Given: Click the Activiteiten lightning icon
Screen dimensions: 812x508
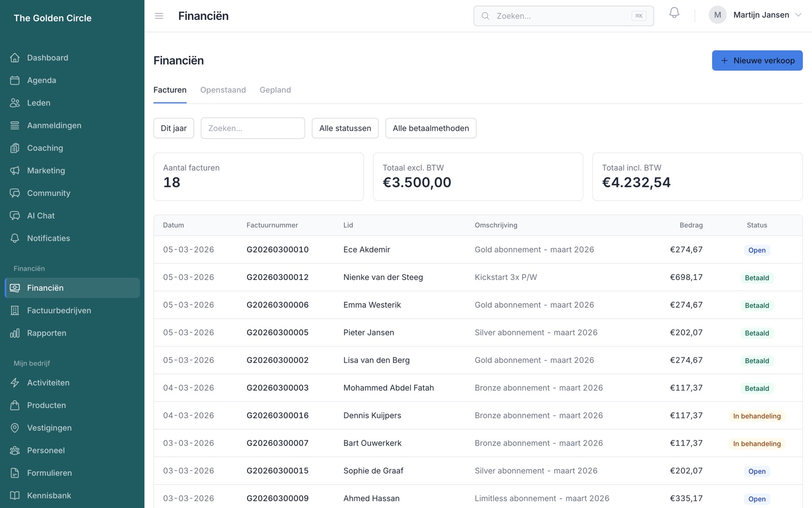Looking at the screenshot, I should (15, 383).
